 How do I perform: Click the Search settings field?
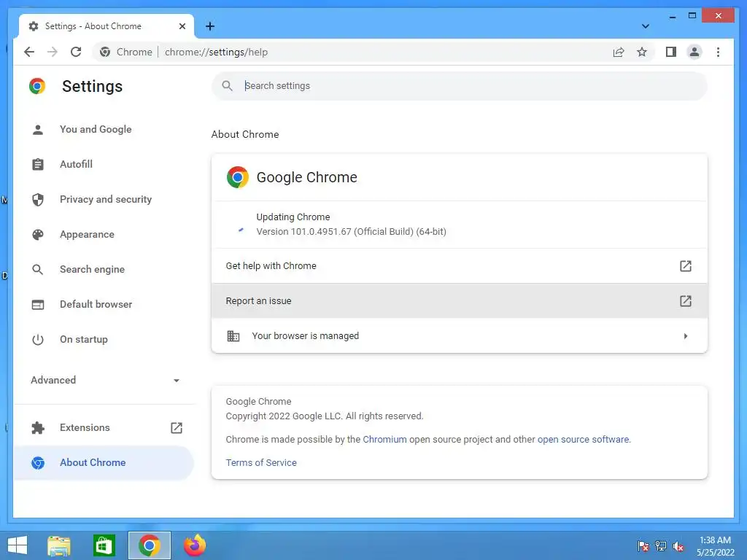[460, 86]
